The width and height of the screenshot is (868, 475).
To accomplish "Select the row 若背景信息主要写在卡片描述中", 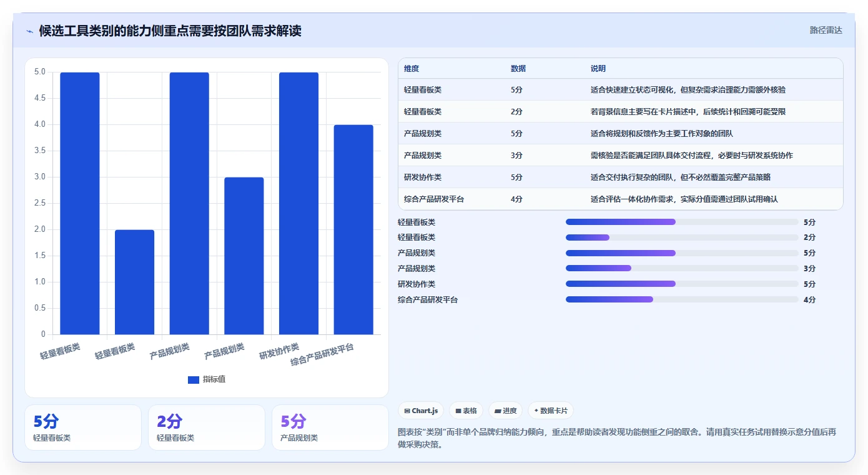I will tap(620, 111).
